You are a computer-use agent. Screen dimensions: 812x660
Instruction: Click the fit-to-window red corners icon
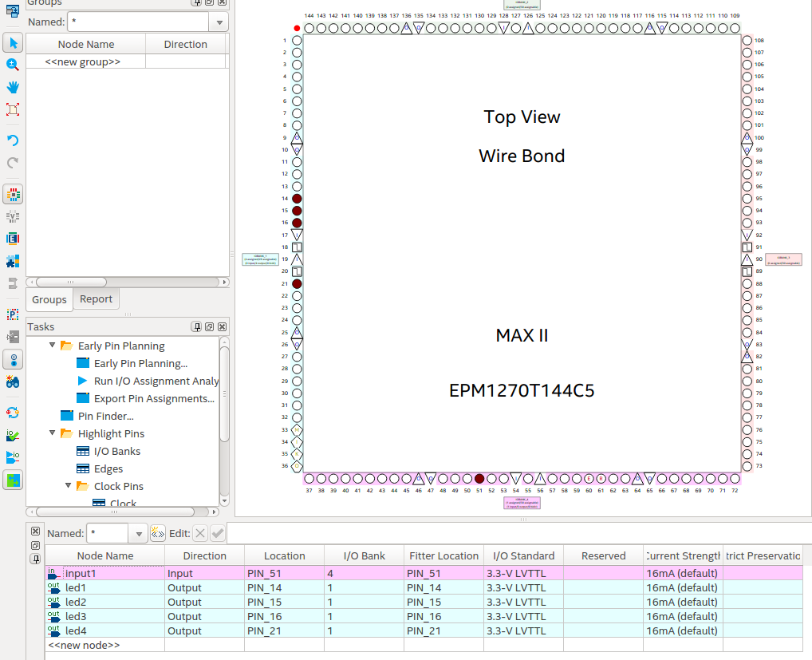pos(13,109)
